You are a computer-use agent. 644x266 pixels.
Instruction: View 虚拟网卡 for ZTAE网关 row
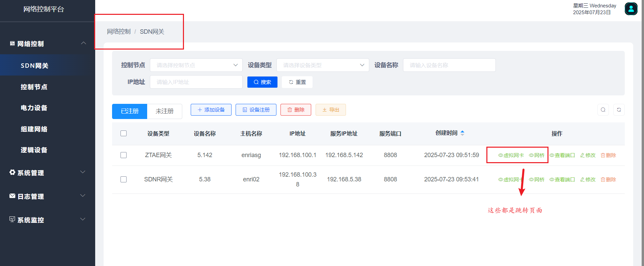511,155
